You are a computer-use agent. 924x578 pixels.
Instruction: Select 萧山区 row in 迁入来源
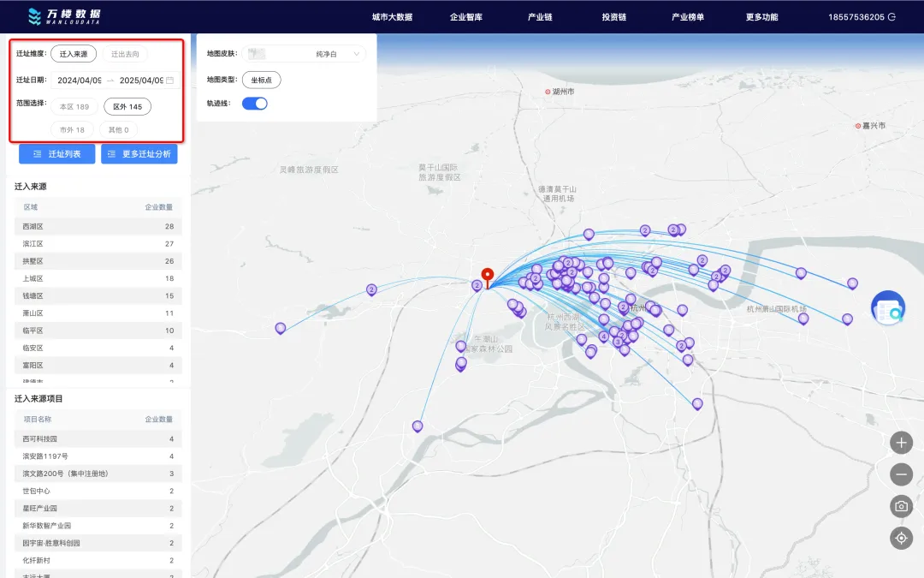coord(98,313)
